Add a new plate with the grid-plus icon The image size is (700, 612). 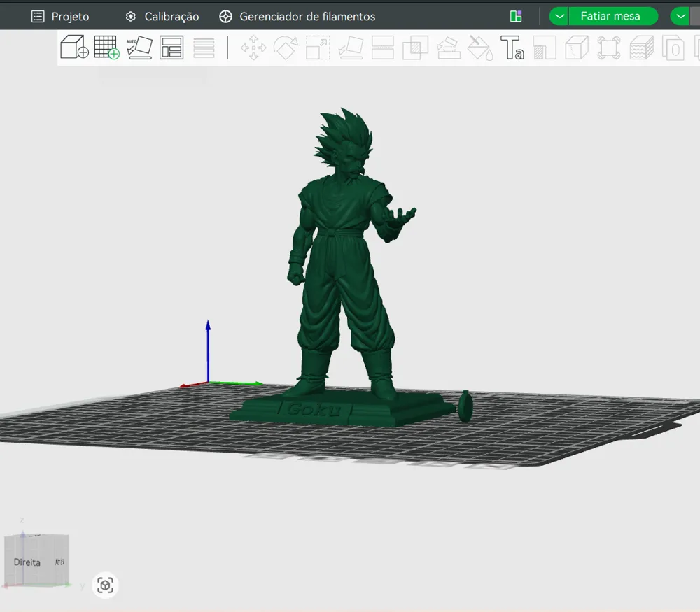click(x=106, y=48)
